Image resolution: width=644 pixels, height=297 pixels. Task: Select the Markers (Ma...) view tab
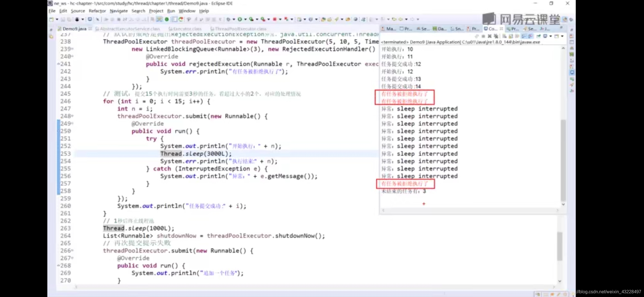coord(389,29)
